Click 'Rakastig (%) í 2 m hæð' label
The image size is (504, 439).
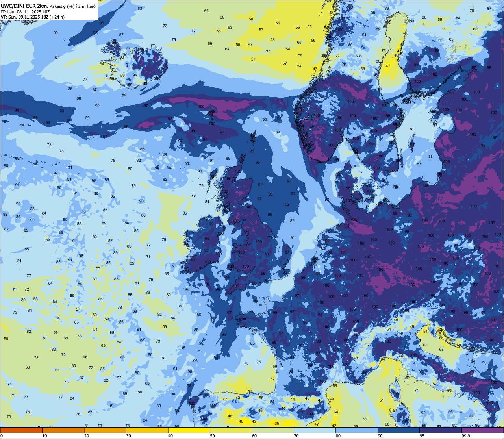(72, 6)
